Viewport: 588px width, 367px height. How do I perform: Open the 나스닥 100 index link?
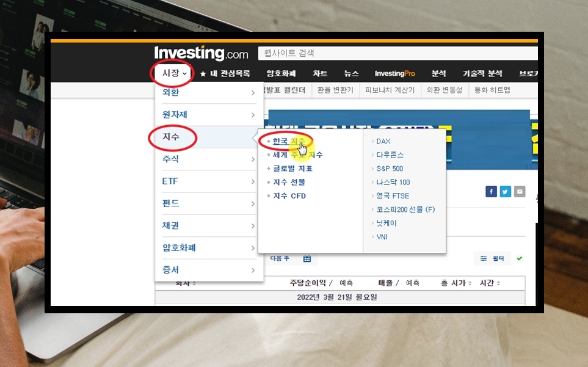[393, 182]
